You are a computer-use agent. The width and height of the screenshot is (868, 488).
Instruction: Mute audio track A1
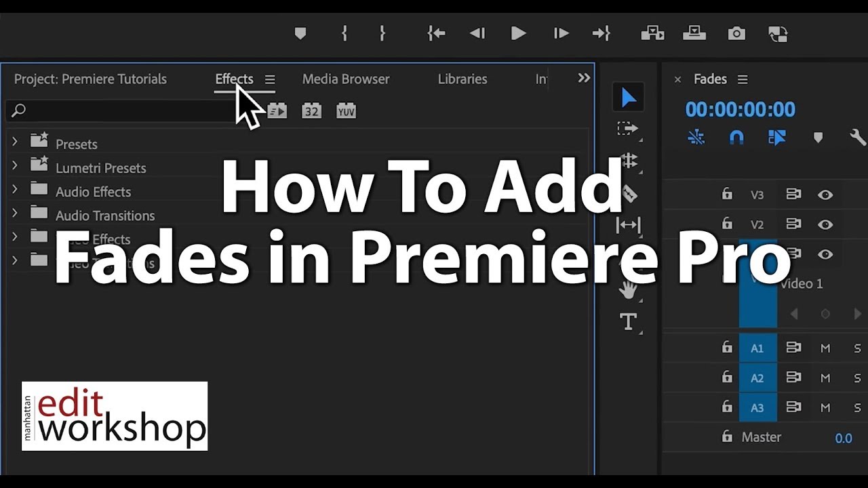point(825,348)
